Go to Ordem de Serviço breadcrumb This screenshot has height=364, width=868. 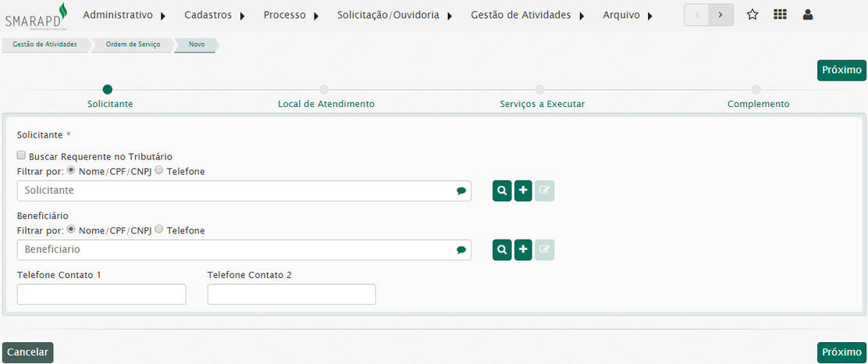[x=133, y=45]
